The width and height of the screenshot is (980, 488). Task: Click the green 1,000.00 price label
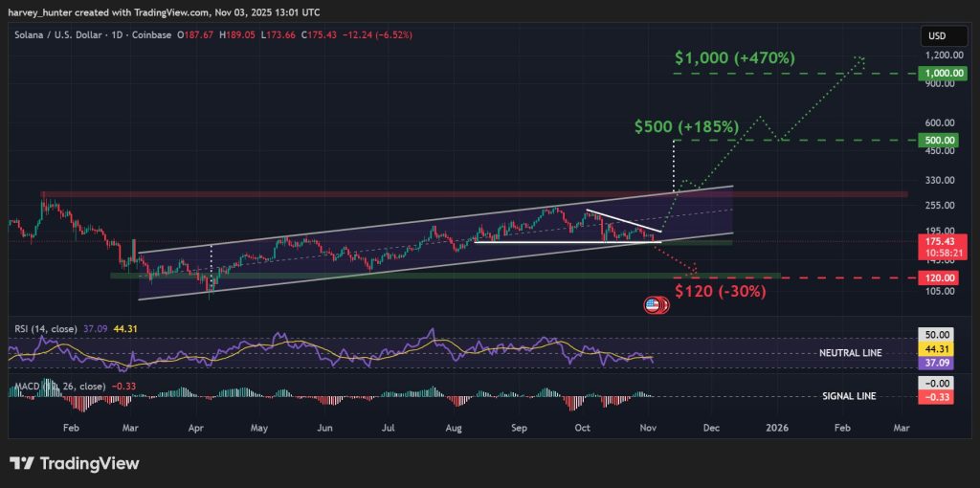coord(937,74)
